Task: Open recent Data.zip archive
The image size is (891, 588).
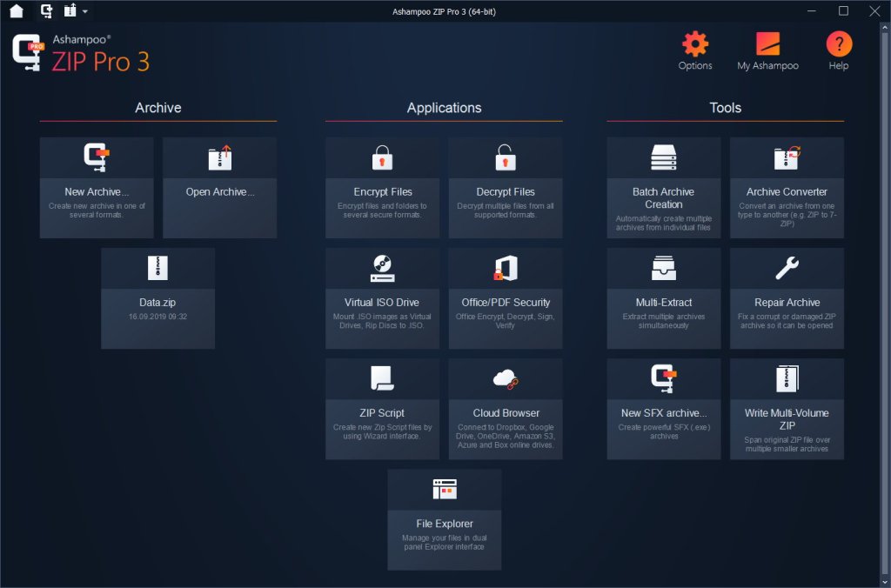Action: [x=158, y=298]
